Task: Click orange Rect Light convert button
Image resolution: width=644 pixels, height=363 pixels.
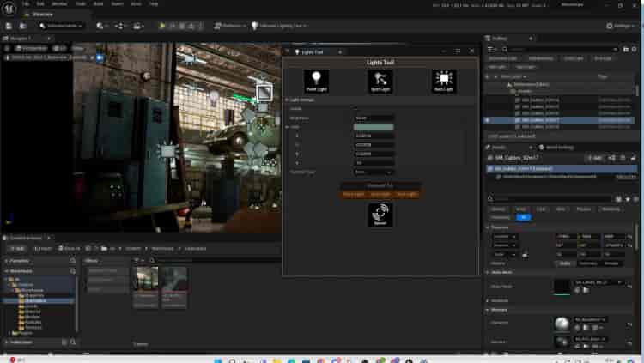Action: [x=407, y=194]
